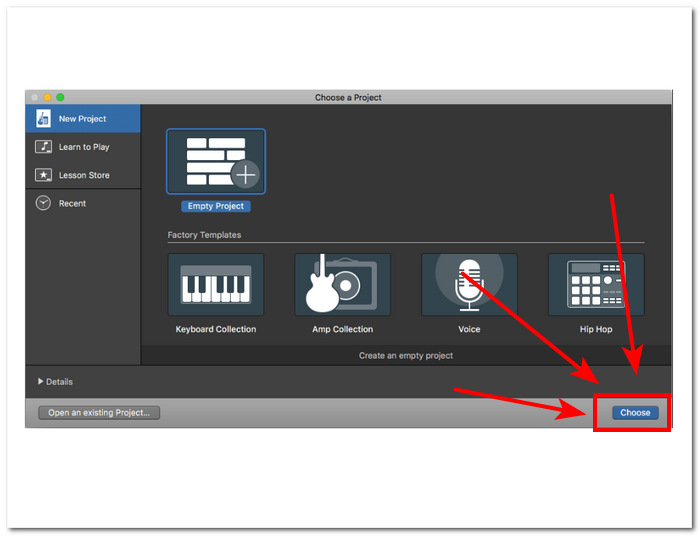Open the Hip Hop drum machine template
The height and width of the screenshot is (536, 700).
pos(596,285)
